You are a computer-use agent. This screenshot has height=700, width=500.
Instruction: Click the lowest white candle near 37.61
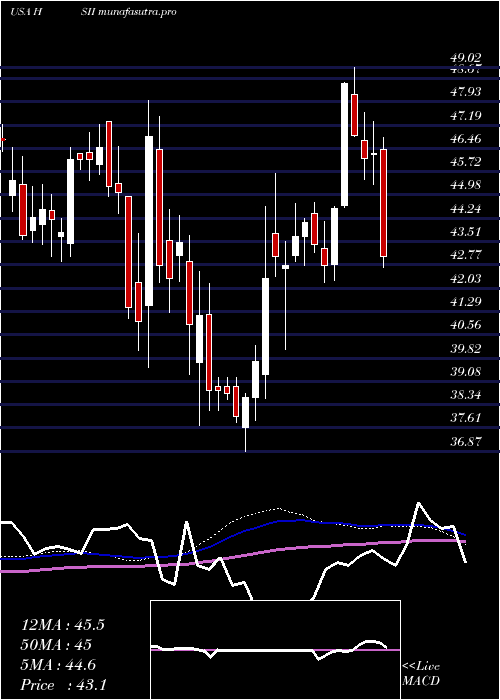coord(245,412)
